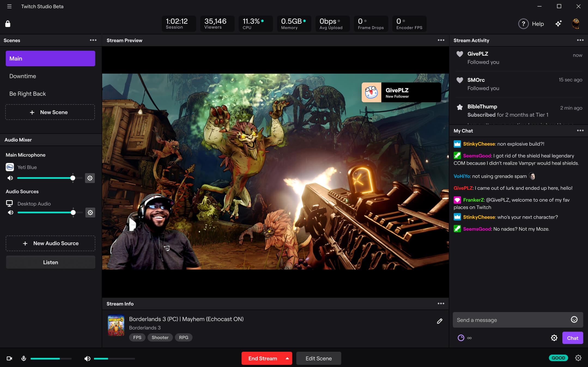
Task: Click the End Stream button
Action: (262, 358)
